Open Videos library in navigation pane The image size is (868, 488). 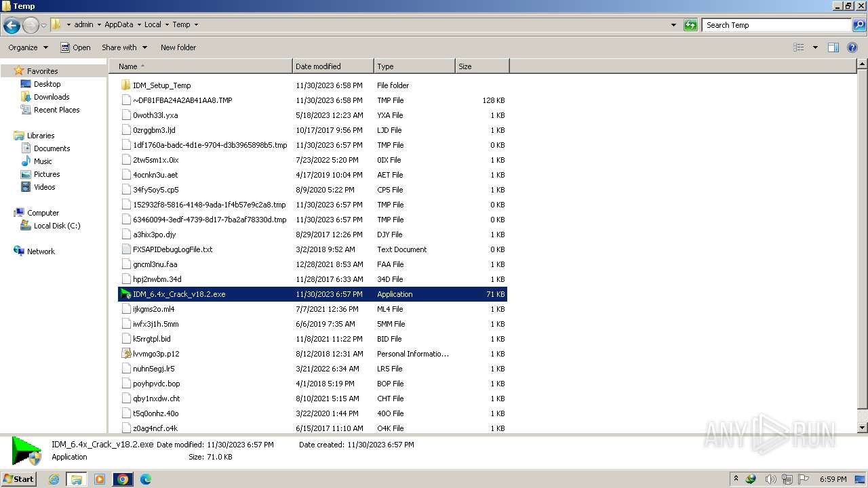(44, 187)
